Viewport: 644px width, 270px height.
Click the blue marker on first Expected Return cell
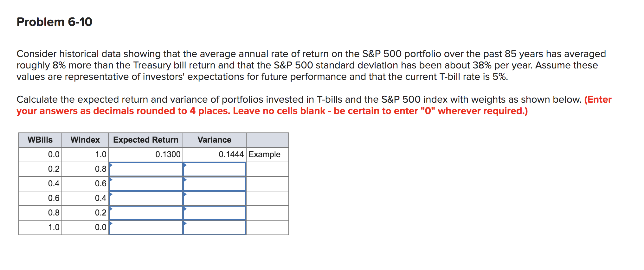111,165
